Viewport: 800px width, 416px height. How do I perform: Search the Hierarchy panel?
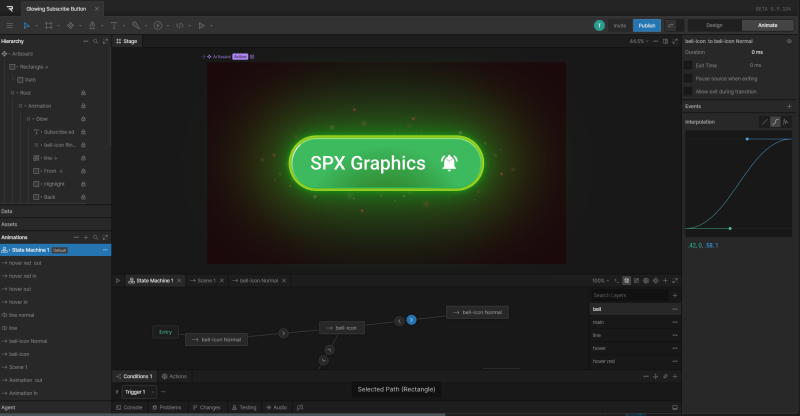point(95,41)
